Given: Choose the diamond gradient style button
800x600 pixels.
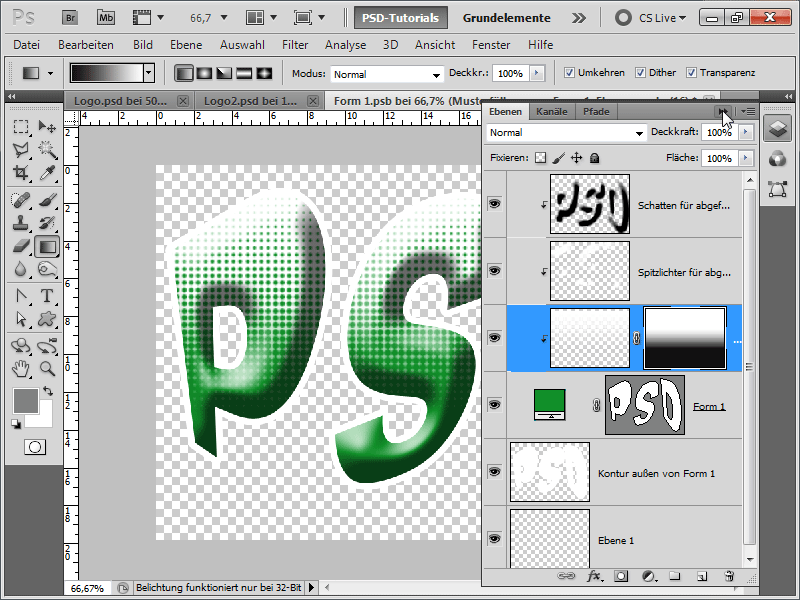Looking at the screenshot, I should 264,73.
